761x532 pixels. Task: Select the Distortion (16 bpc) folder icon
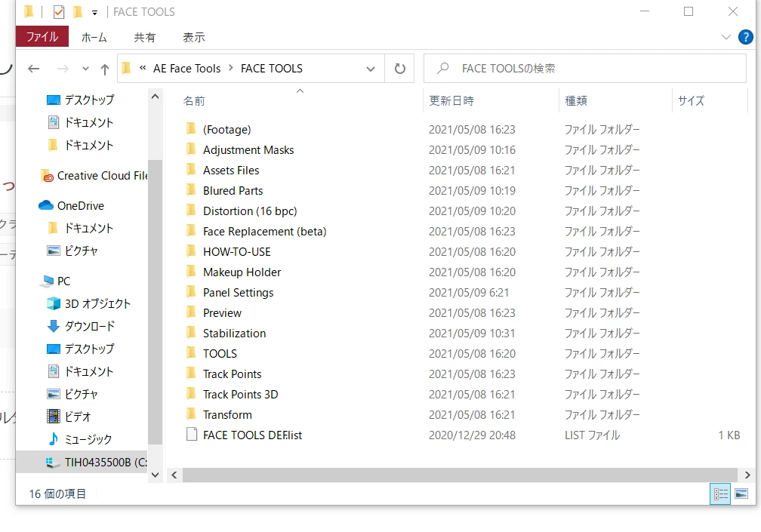click(x=191, y=211)
